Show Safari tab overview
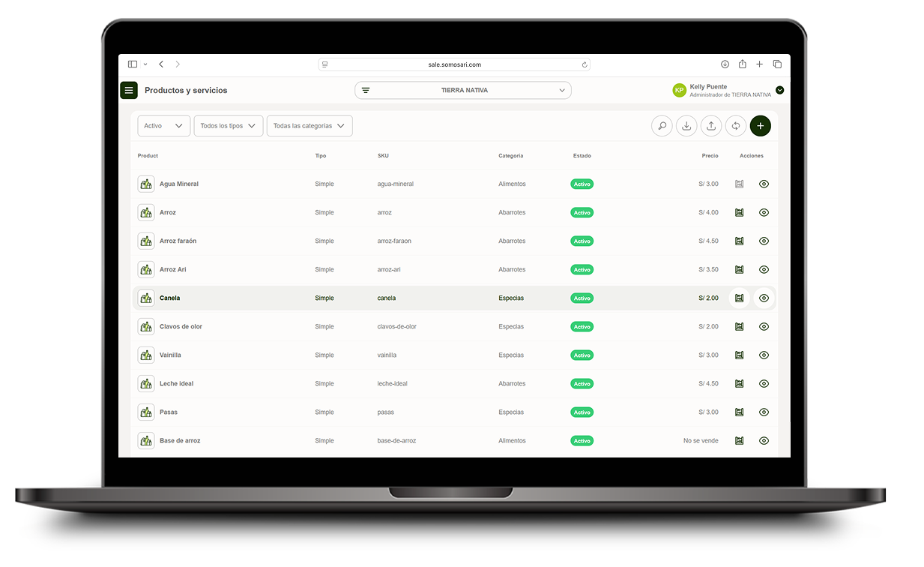This screenshot has width=924, height=567. point(777,64)
